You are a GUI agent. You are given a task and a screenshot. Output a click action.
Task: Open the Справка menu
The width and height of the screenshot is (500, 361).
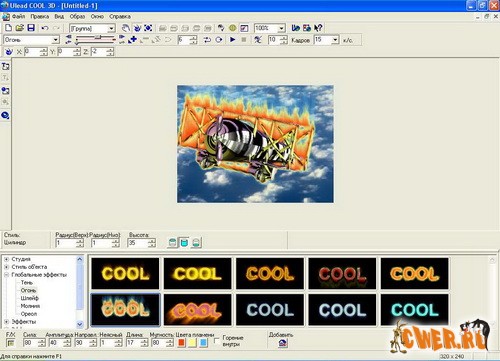pyautogui.click(x=120, y=16)
